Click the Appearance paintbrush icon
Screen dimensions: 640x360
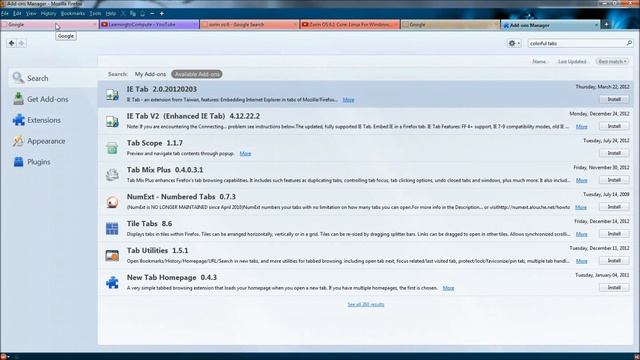point(18,141)
